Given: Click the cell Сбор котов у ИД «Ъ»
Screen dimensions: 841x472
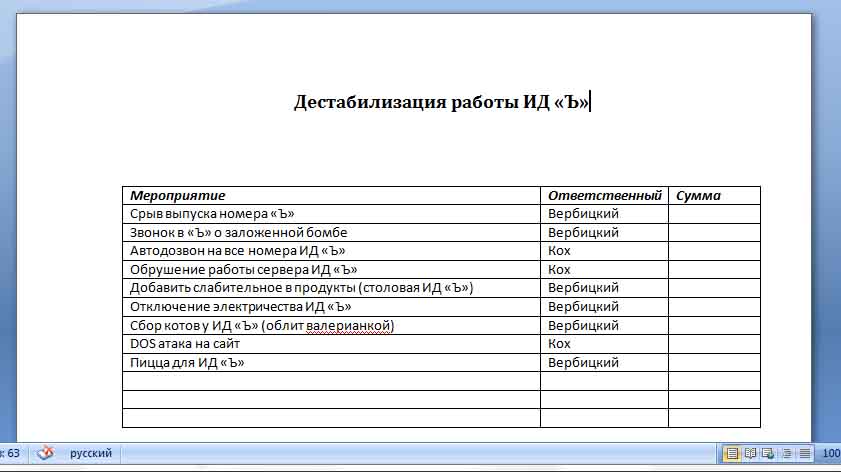Looking at the screenshot, I should [x=331, y=326].
